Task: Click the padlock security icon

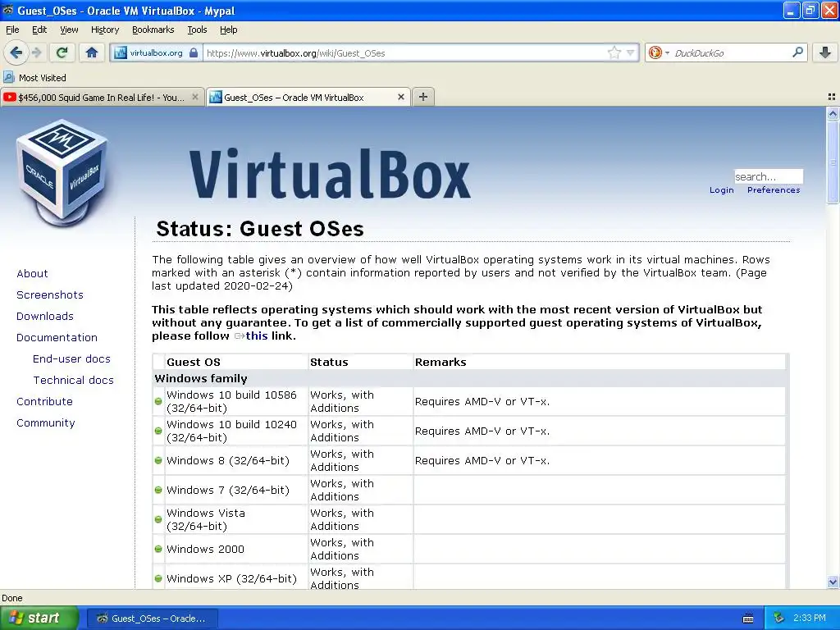Action: click(x=194, y=52)
